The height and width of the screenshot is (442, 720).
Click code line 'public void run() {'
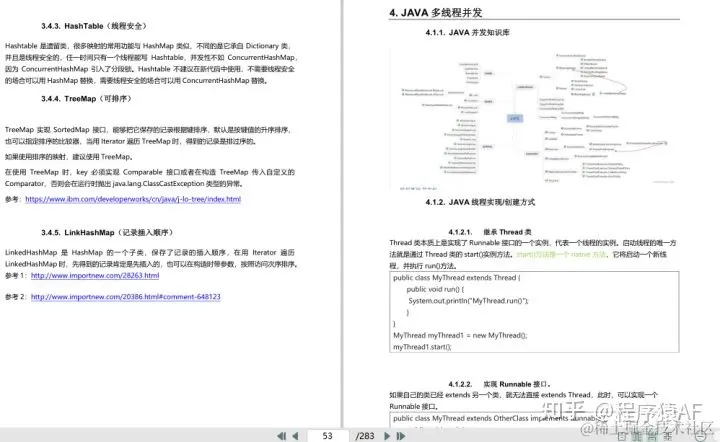pos(435,289)
